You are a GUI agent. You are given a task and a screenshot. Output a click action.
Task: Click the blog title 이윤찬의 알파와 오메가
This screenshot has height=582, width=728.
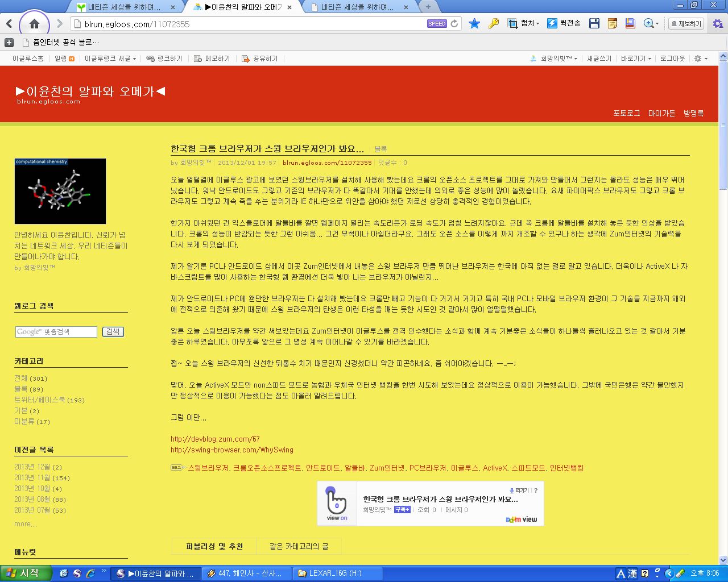90,91
